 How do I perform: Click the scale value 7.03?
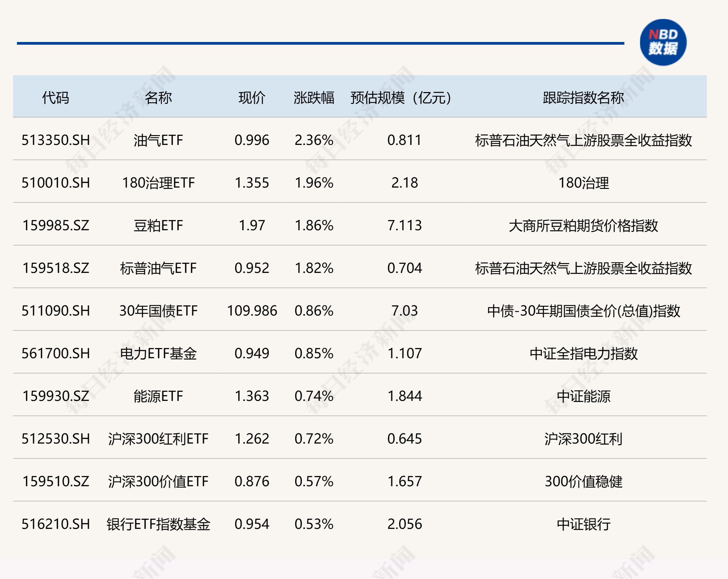point(405,311)
